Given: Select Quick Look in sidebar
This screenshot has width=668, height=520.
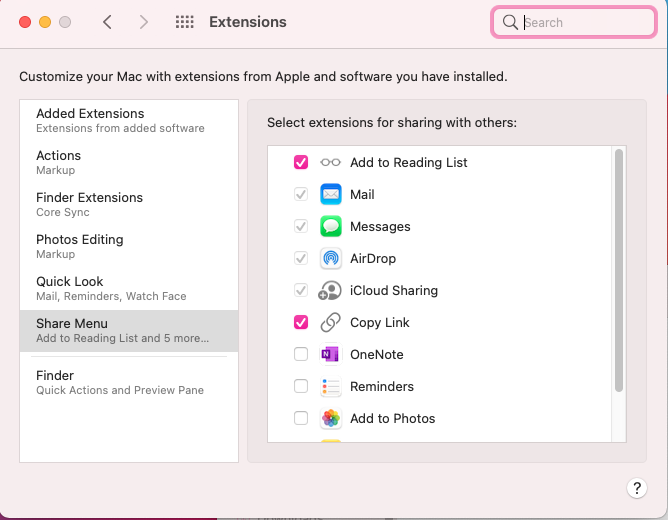Looking at the screenshot, I should click(129, 288).
